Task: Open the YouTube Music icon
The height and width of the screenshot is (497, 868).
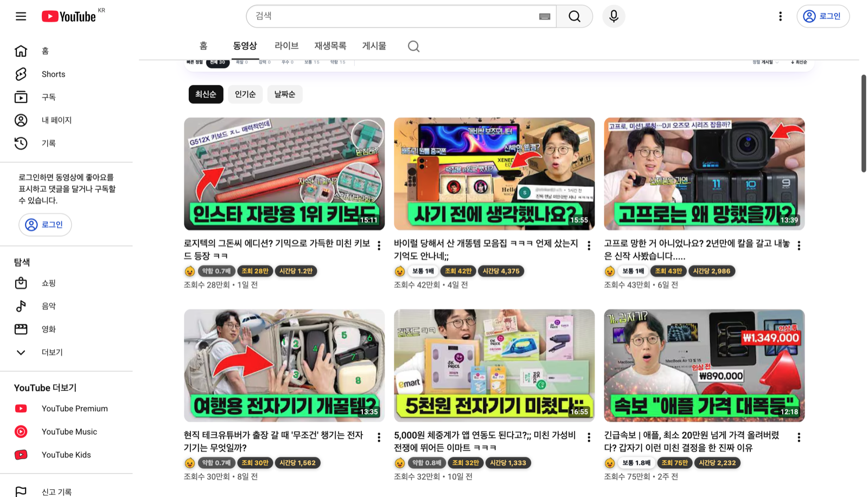Action: click(x=21, y=432)
